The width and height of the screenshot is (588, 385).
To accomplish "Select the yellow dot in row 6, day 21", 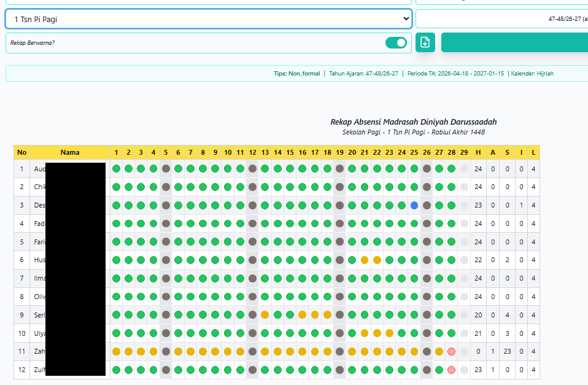I will tap(364, 260).
